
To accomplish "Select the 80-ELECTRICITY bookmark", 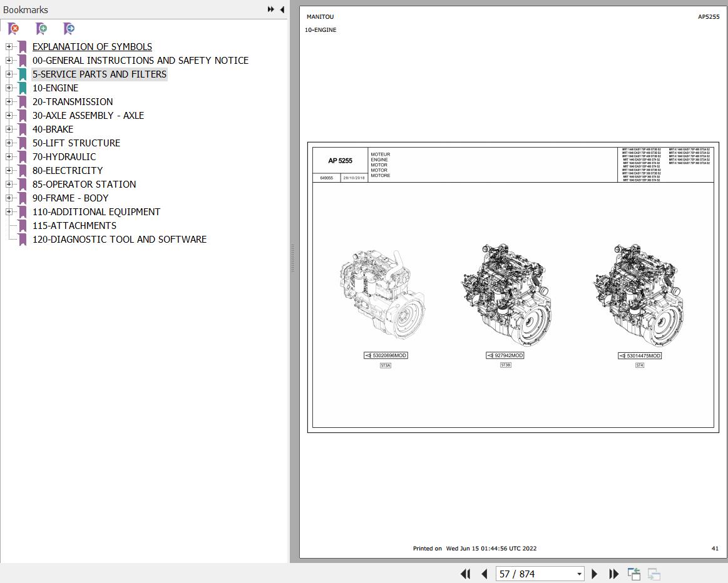I will click(x=68, y=170).
